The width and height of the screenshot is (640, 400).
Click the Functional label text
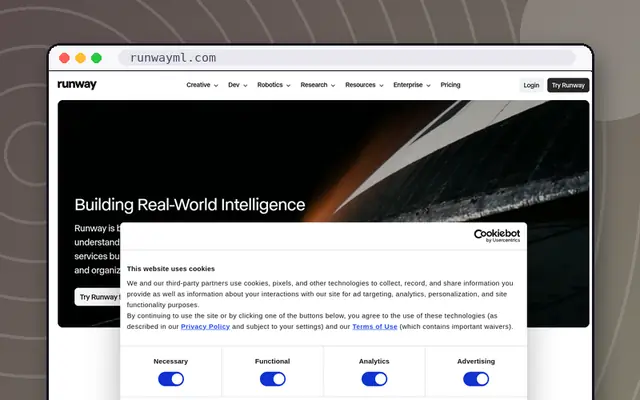click(272, 361)
